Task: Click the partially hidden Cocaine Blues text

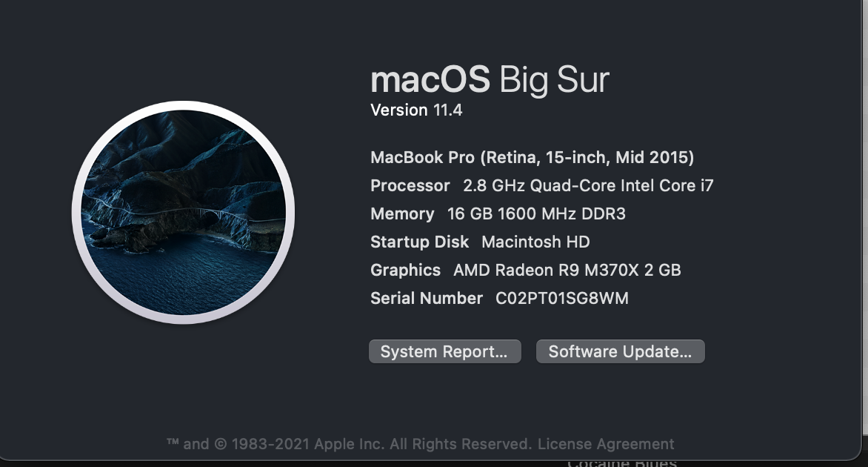Action: click(x=622, y=463)
